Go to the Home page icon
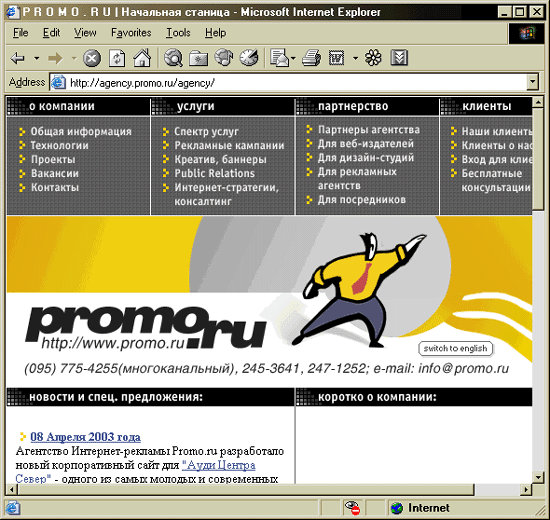 coord(142,58)
